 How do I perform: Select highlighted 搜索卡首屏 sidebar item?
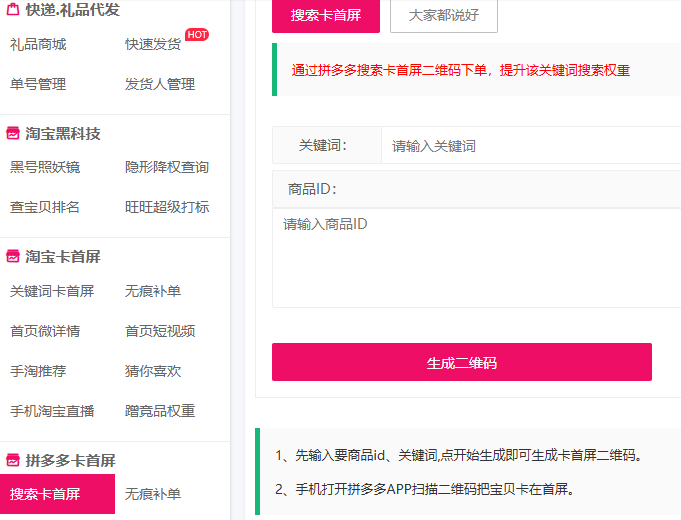pyautogui.click(x=57, y=494)
